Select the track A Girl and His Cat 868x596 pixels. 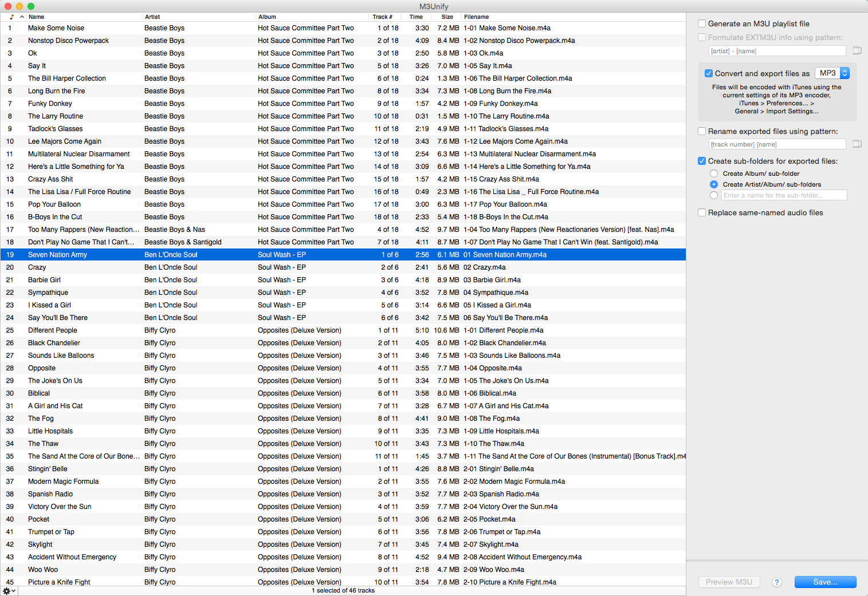click(343, 406)
